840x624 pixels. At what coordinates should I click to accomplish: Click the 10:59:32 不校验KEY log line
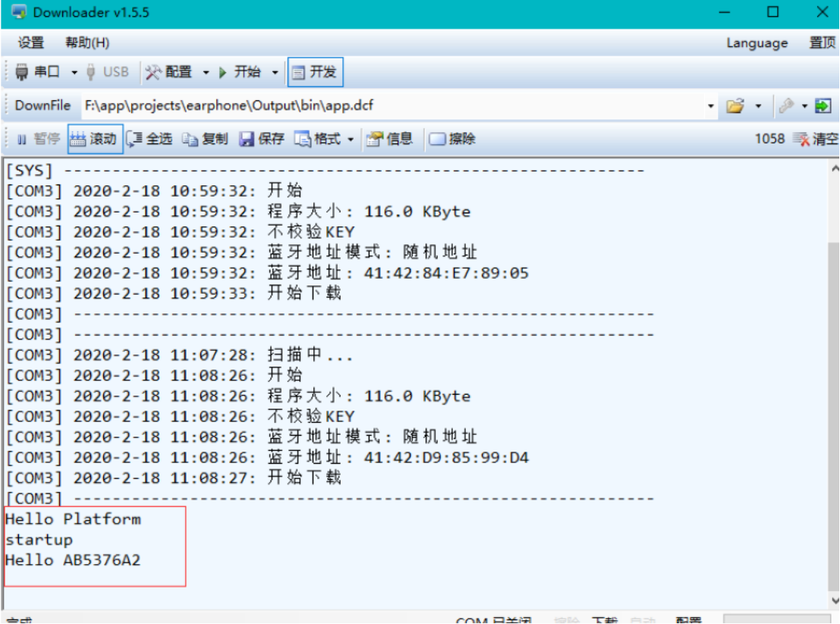[180, 232]
